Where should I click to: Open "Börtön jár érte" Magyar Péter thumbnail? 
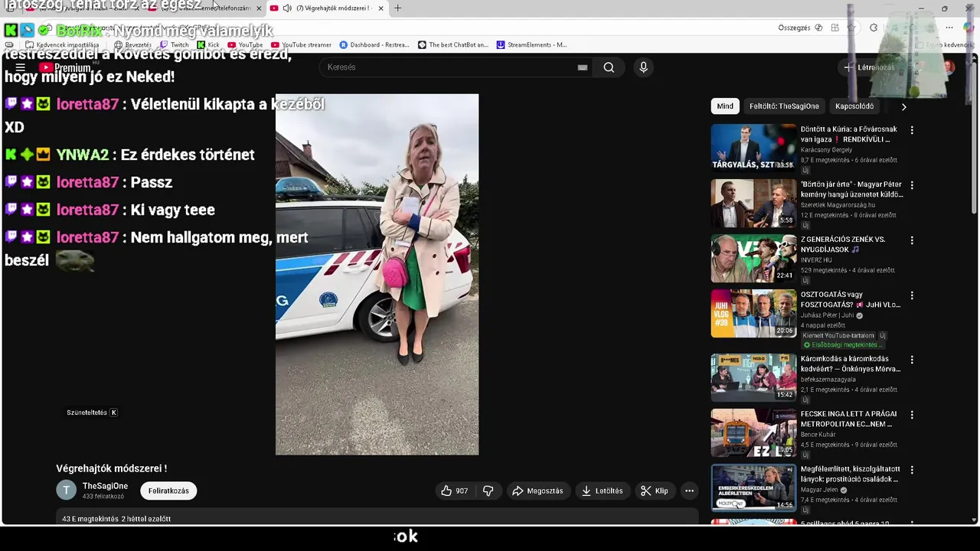point(753,203)
